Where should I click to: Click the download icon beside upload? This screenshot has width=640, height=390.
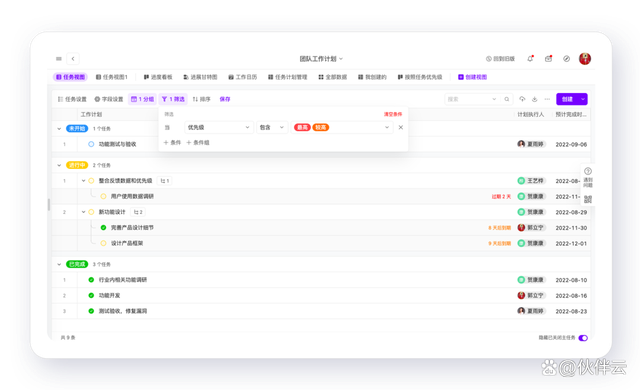tap(535, 99)
